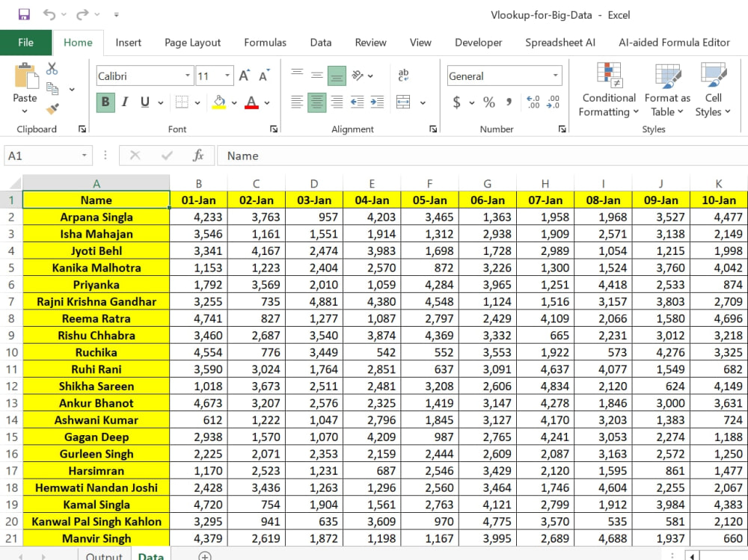The width and height of the screenshot is (748, 560).
Task: Switch to the Spreadsheet AI tab
Action: [560, 43]
